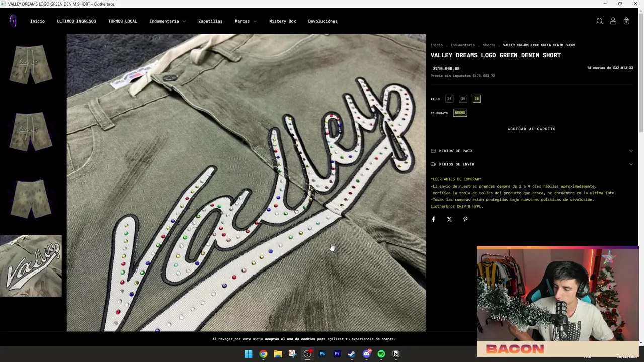Viewport: 644px width, 362px height.
Task: Open Steam from taskbar
Action: click(352, 354)
